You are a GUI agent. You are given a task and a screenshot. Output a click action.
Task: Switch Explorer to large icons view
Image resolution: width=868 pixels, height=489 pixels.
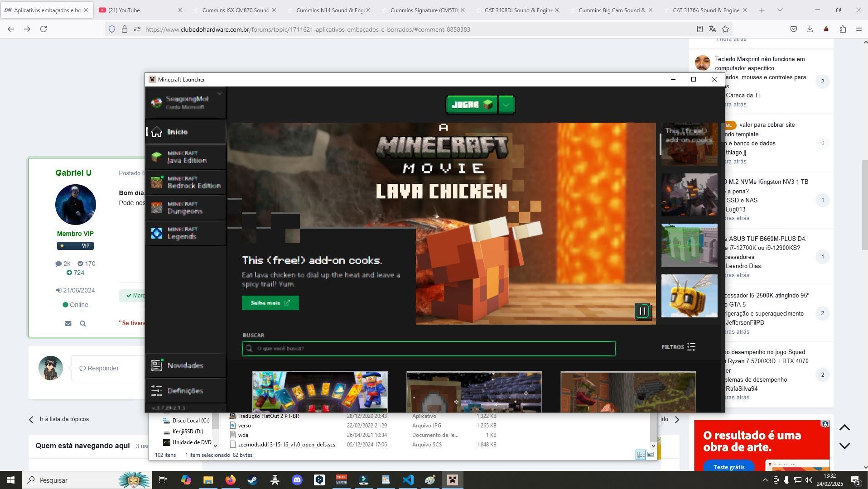[x=651, y=455]
